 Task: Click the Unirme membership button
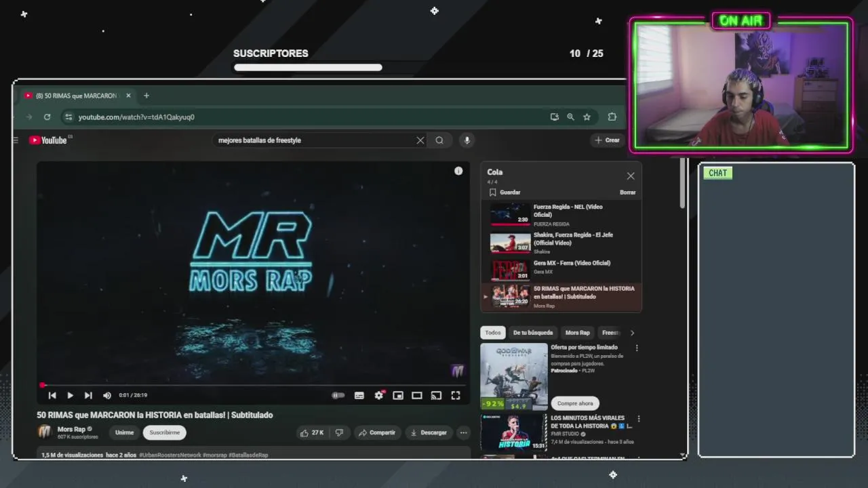(124, 432)
